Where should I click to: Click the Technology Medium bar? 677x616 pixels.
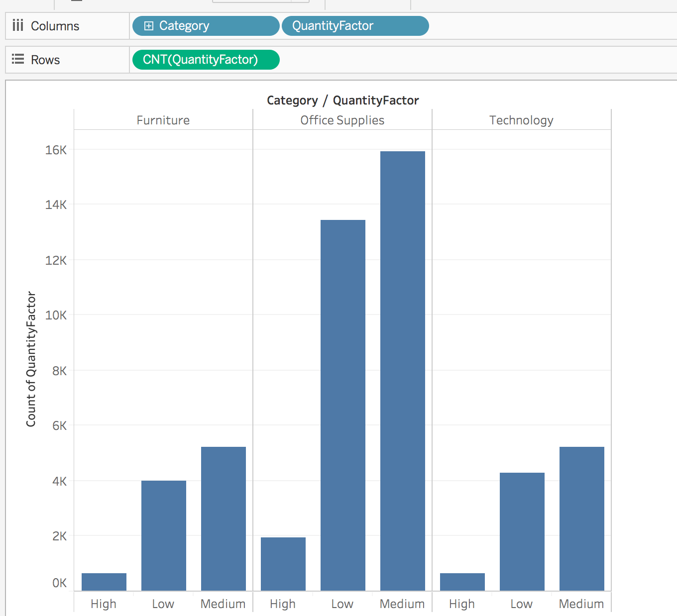tap(581, 518)
